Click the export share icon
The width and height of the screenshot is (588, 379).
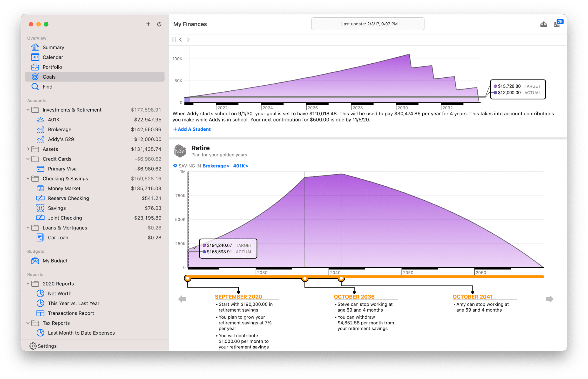click(544, 24)
